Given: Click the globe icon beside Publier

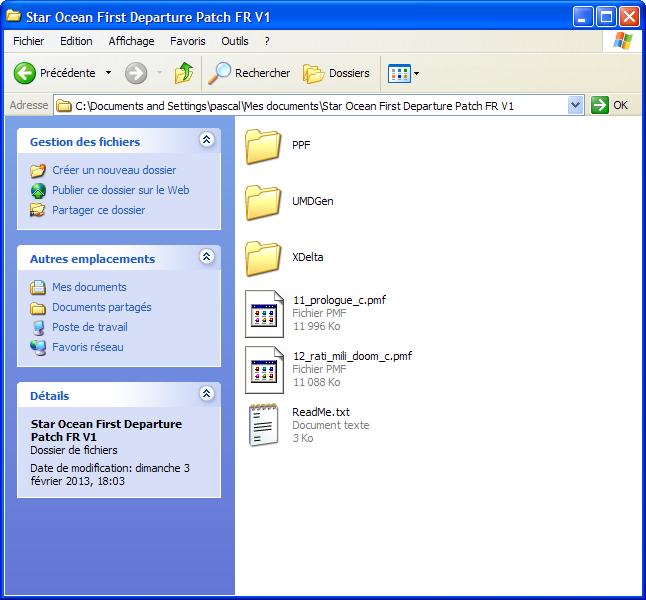Looking at the screenshot, I should [38, 191].
